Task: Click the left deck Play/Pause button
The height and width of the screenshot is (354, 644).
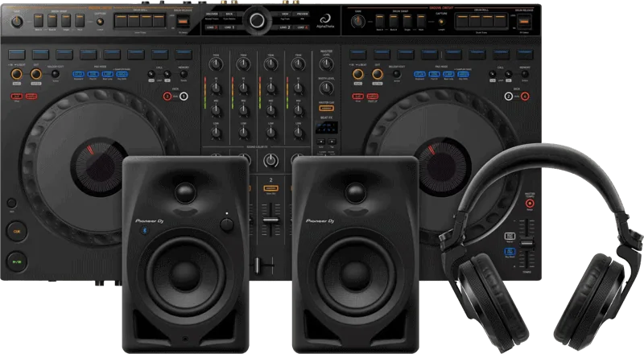Action: coord(16,261)
